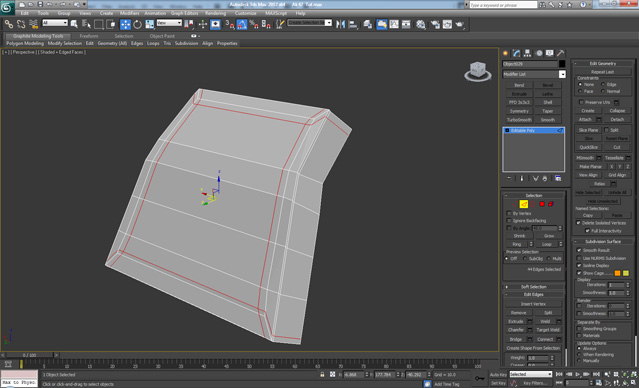Open the Modifiers menu

[x=130, y=13]
